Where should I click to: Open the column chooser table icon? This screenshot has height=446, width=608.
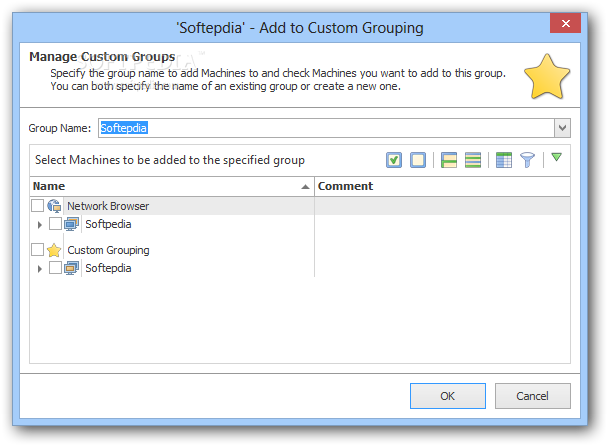(x=504, y=160)
